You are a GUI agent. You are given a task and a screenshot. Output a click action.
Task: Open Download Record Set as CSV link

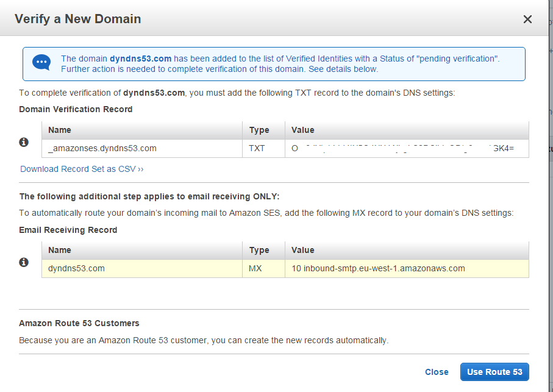tap(82, 169)
